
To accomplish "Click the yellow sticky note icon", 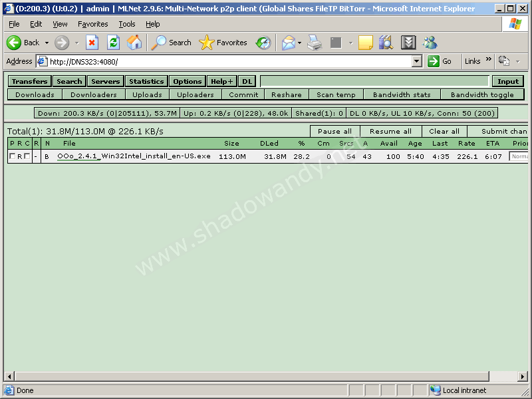I will (x=365, y=43).
